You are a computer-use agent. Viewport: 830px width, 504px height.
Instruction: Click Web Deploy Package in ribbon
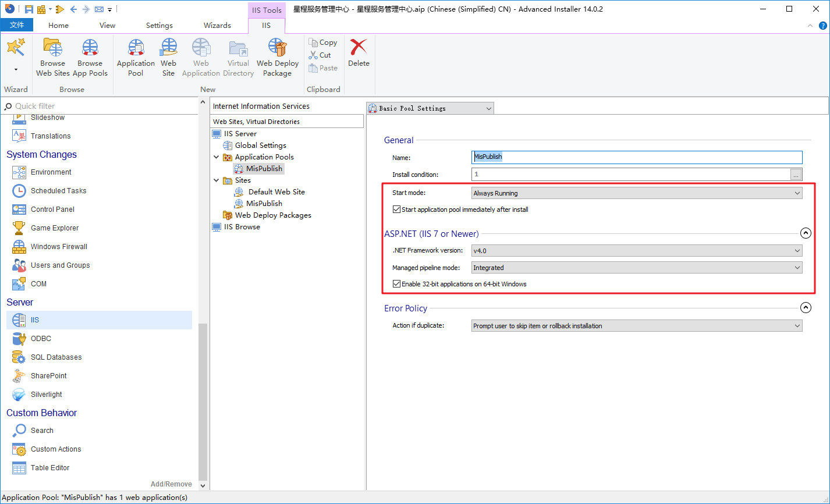(x=278, y=58)
